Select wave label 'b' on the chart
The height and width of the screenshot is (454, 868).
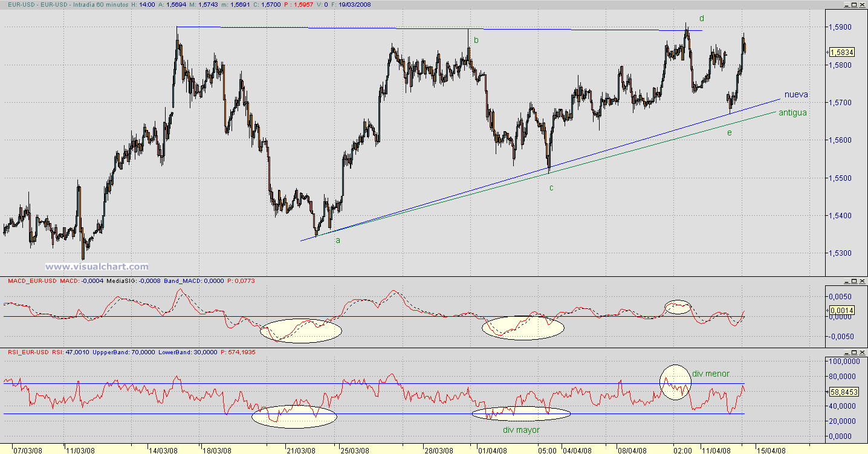coord(476,40)
